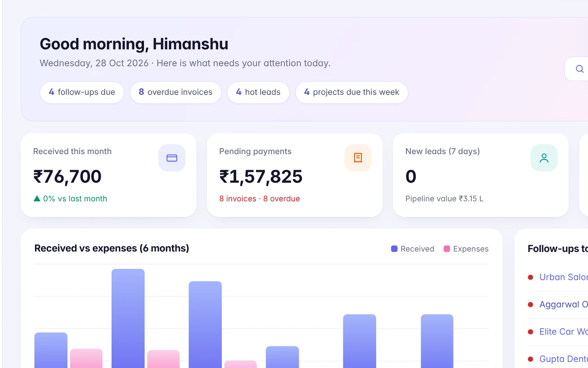Image resolution: width=588 pixels, height=368 pixels.
Task: Open the 8 overdue invoices chip
Action: [x=176, y=92]
